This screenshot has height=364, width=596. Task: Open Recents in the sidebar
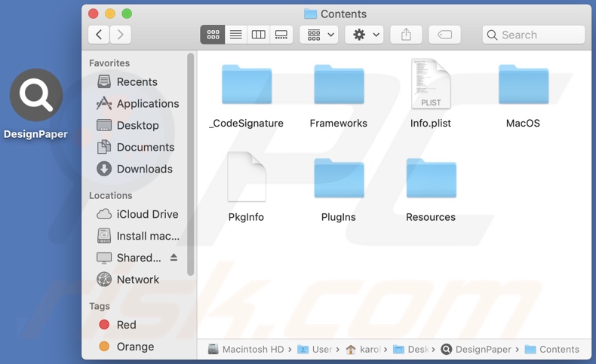137,81
